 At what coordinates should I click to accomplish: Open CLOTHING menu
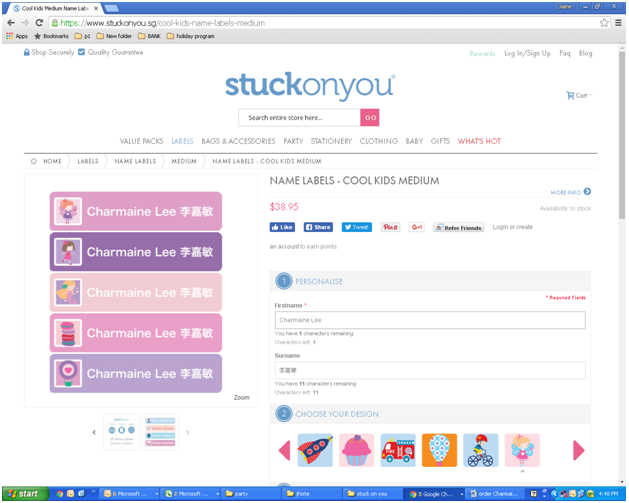click(379, 141)
